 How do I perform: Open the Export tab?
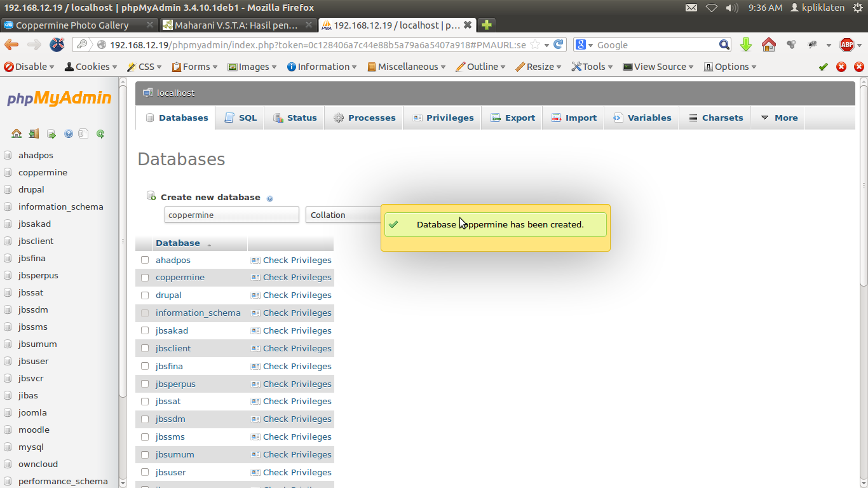[x=512, y=118]
